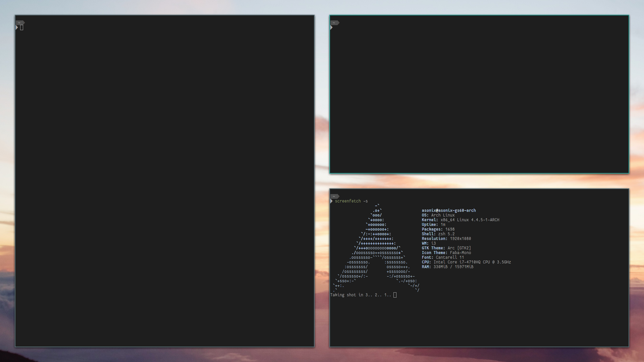Click the prompt arrow in left terminal
Screen dimensions: 644x362
tap(17, 27)
